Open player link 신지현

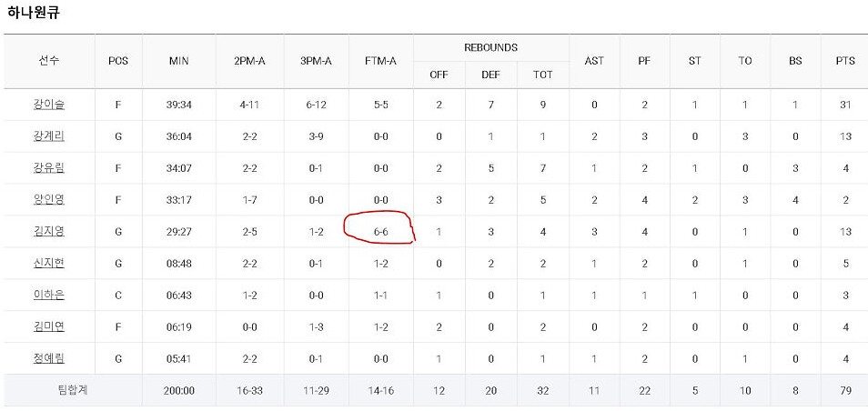click(49, 264)
